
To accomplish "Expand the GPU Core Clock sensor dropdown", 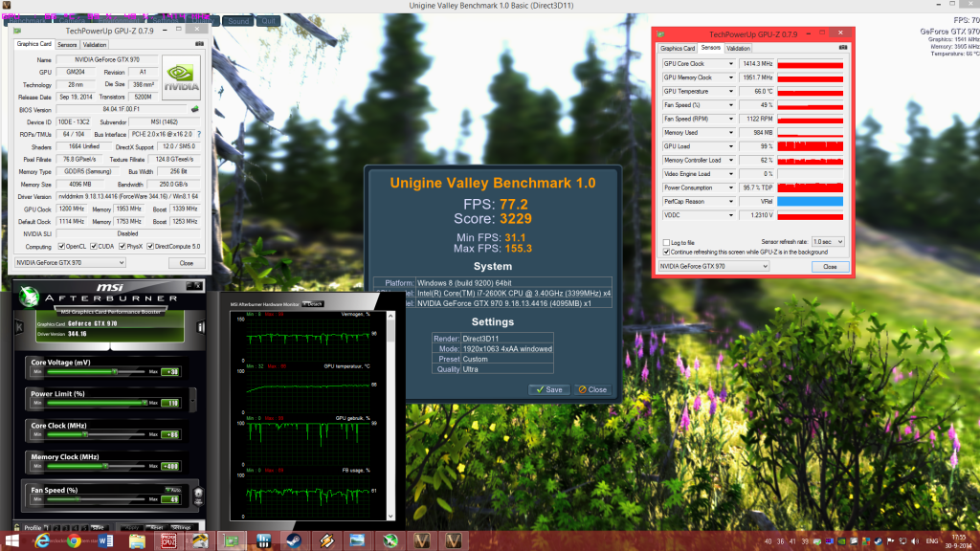I will click(x=730, y=64).
